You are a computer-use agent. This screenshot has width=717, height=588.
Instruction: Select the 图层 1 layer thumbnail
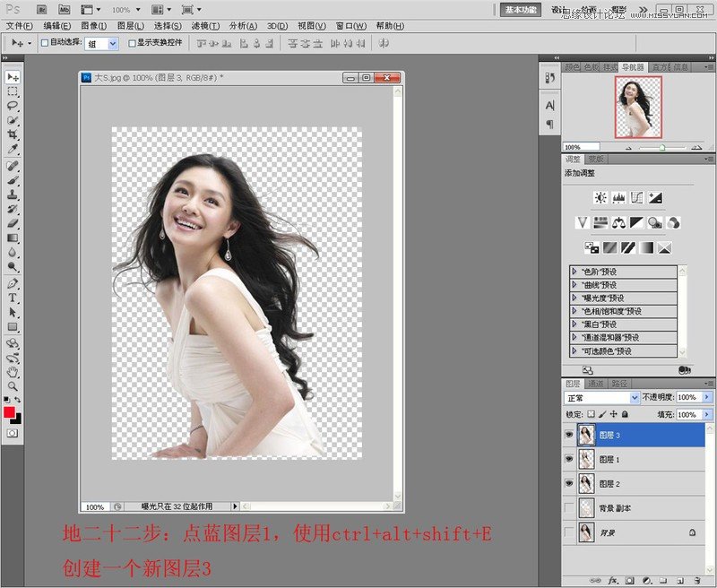tap(586, 458)
